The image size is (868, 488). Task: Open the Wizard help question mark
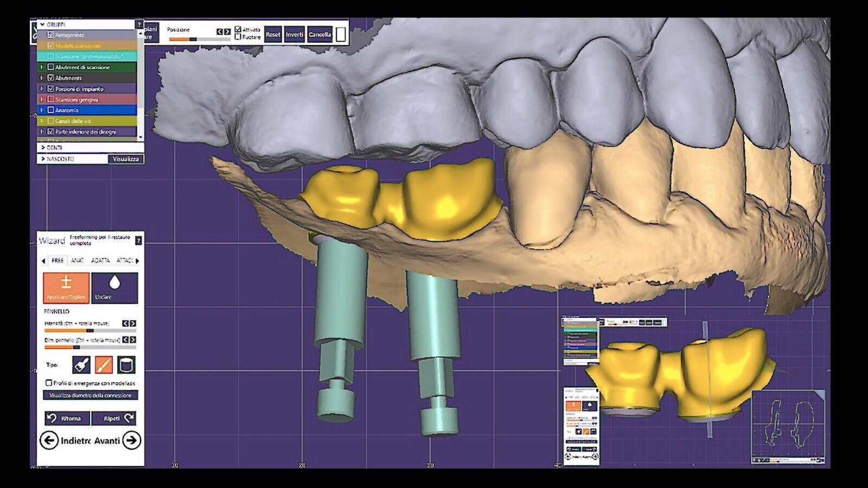(138, 240)
